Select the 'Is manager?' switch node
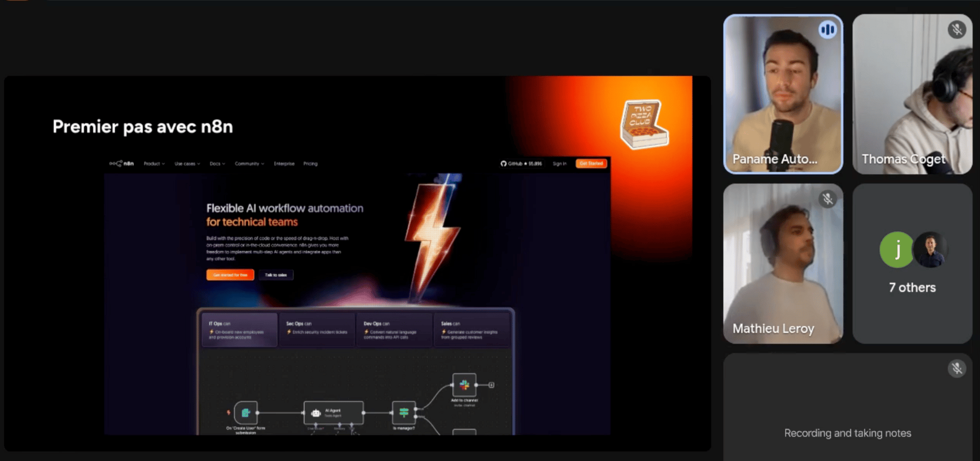The height and width of the screenshot is (461, 980). (404, 413)
